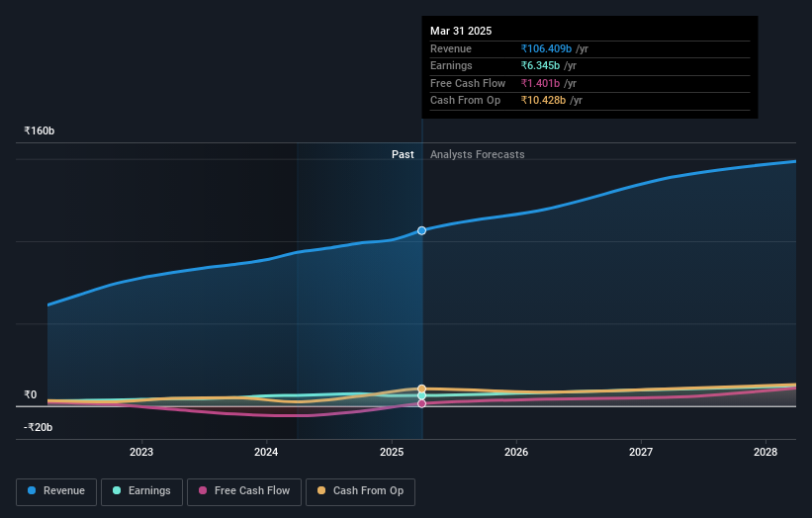The width and height of the screenshot is (812, 518).
Task: Click the -₹20b y-axis label
Action: [38, 427]
